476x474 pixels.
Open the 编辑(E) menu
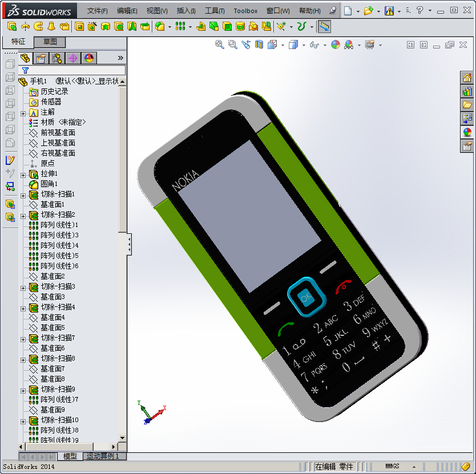(x=127, y=11)
